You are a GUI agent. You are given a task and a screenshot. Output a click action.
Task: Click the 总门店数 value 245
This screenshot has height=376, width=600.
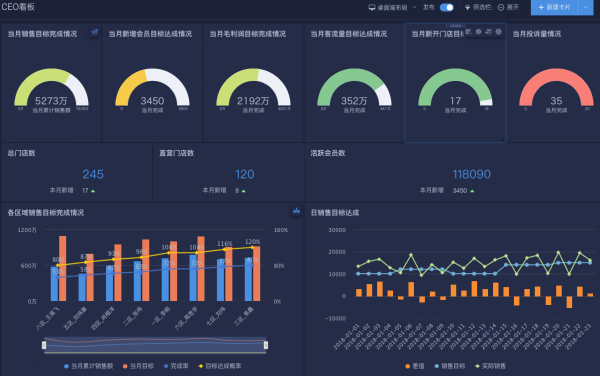click(93, 174)
